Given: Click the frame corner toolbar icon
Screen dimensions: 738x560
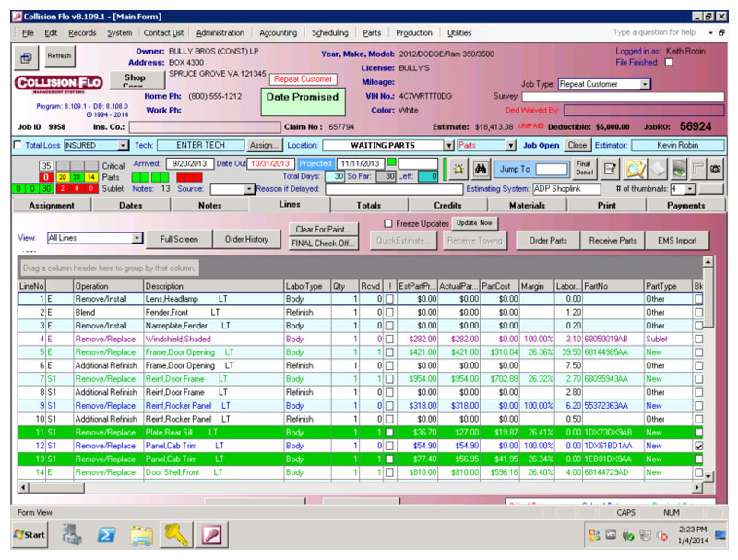Looking at the screenshot, I should pyautogui.click(x=698, y=169).
